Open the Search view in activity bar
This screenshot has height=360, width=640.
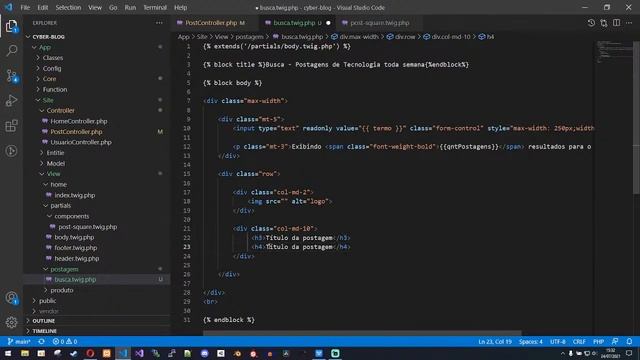11,51
